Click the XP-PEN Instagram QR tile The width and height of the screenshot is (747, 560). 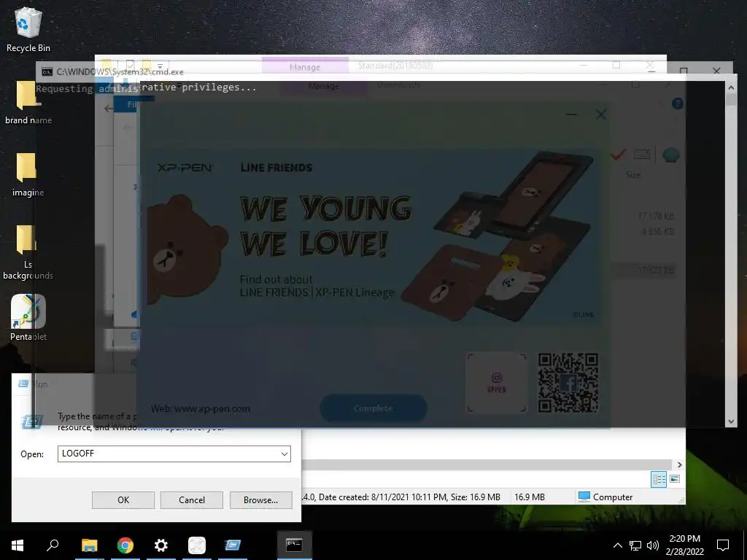tap(497, 382)
